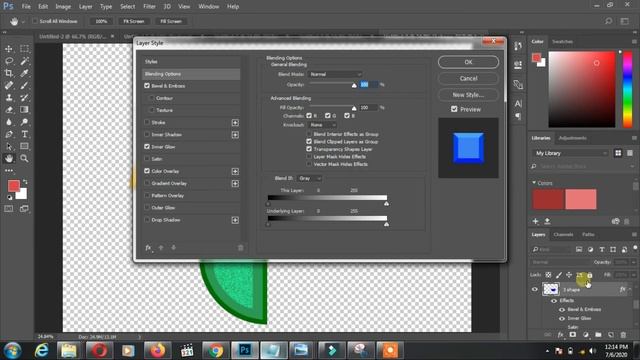The image size is (640, 360).
Task: Toggle the Bevel & Emboss checkbox
Action: pyautogui.click(x=147, y=86)
